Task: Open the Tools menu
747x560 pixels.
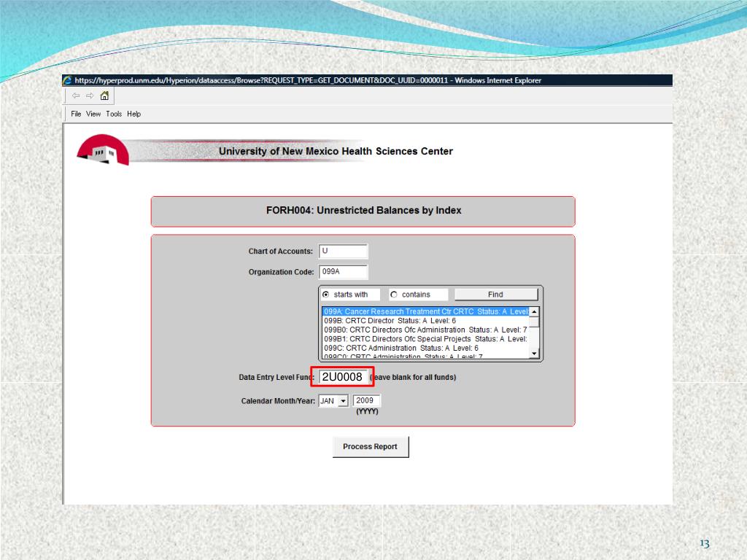Action: (114, 114)
